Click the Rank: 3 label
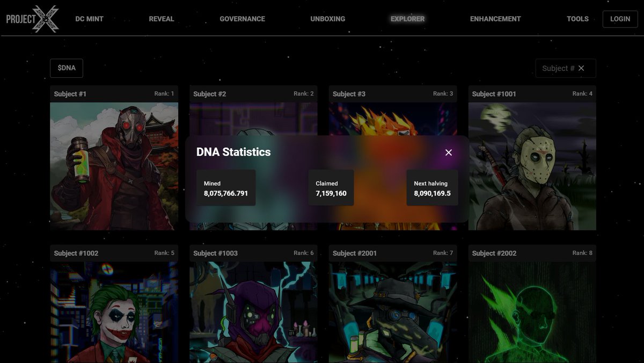 tap(443, 93)
